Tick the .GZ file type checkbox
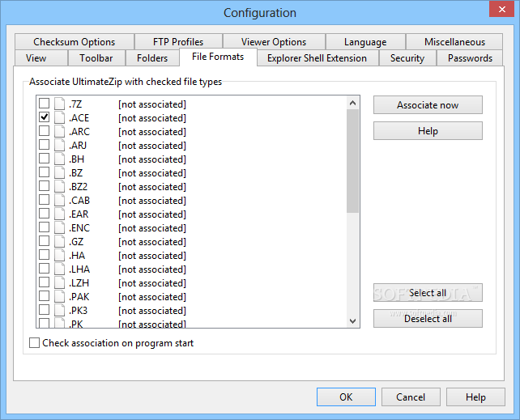 pyautogui.click(x=44, y=241)
